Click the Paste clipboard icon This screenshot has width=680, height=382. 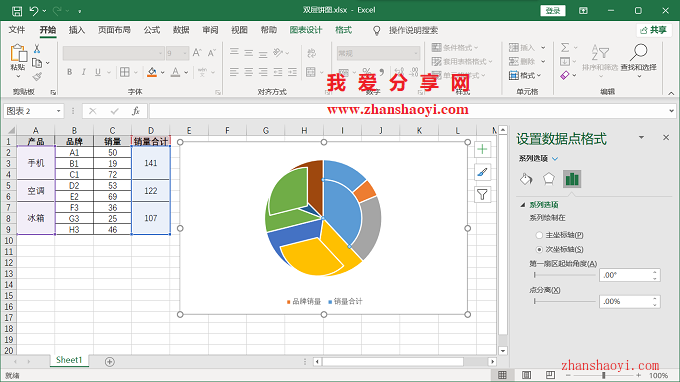[x=18, y=52]
